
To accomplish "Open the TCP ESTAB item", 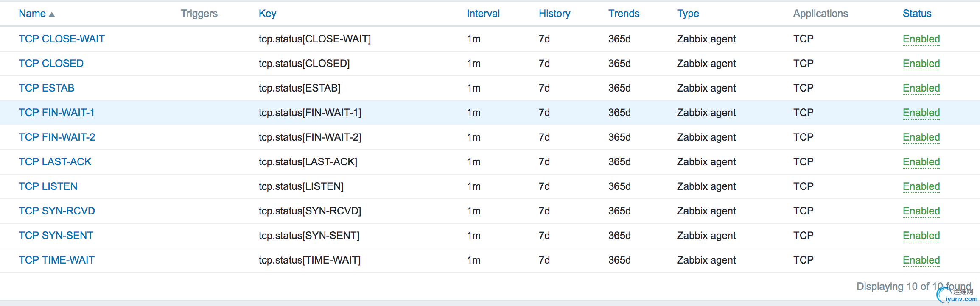I will click(x=46, y=88).
